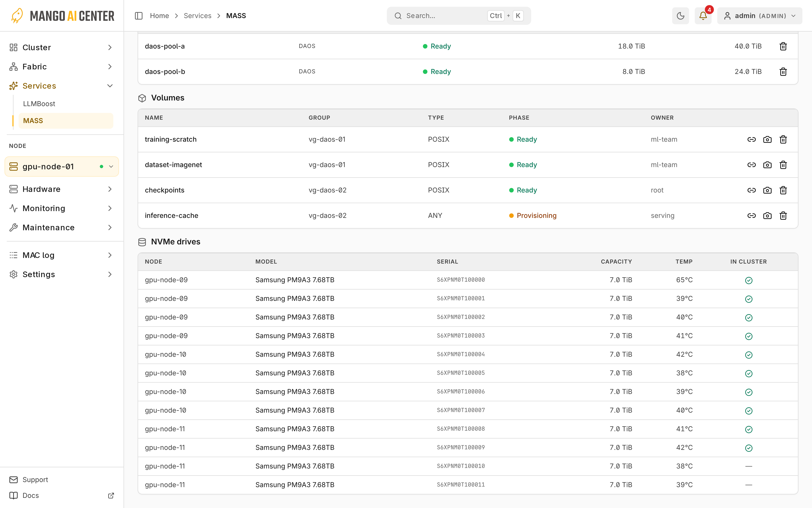The width and height of the screenshot is (812, 508).
Task: Open the admin user menu
Action: pos(760,16)
